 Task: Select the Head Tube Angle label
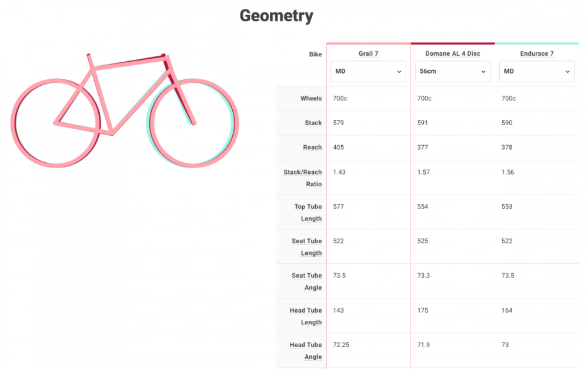coord(306,351)
